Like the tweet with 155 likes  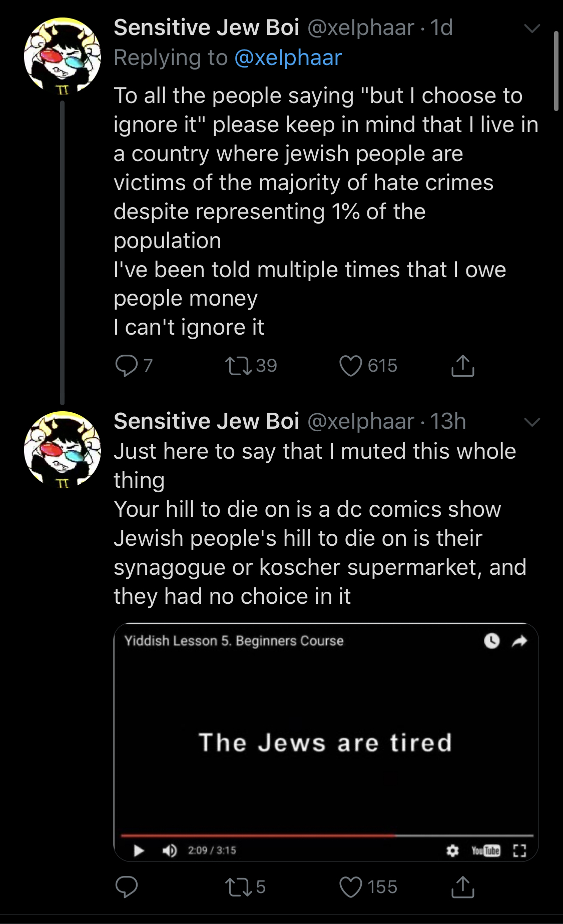[x=350, y=887]
